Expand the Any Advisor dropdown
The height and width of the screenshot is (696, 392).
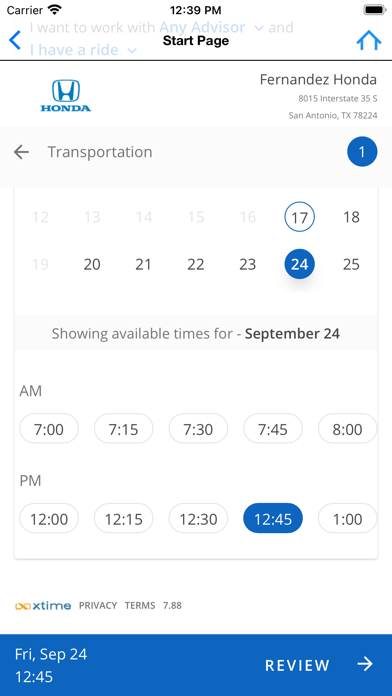[211, 28]
